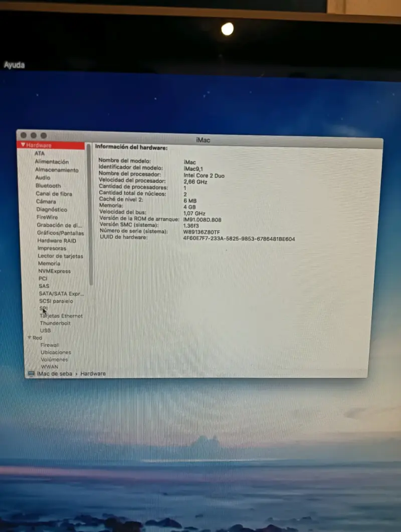Click the Red category label
The height and width of the screenshot is (532, 401).
[38, 338]
